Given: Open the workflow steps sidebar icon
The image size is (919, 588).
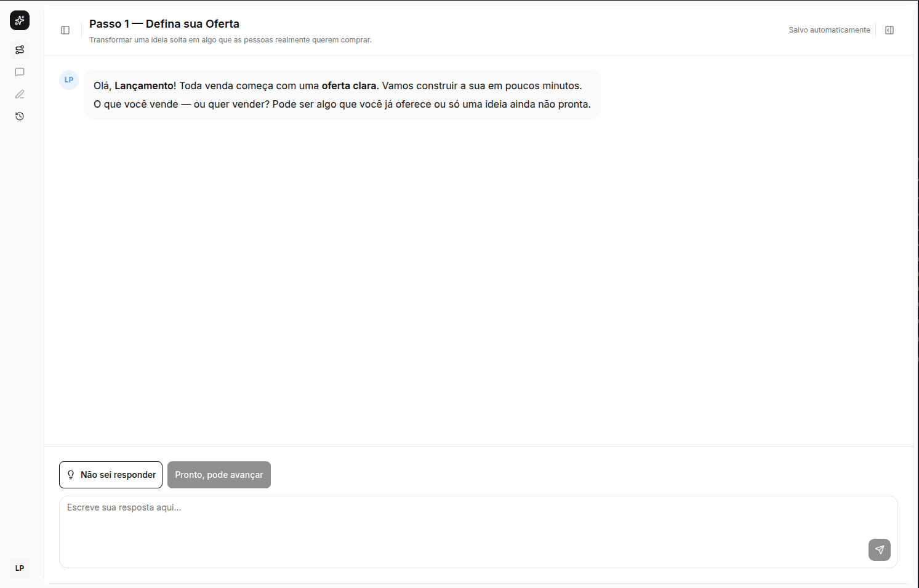Looking at the screenshot, I should click(20, 50).
